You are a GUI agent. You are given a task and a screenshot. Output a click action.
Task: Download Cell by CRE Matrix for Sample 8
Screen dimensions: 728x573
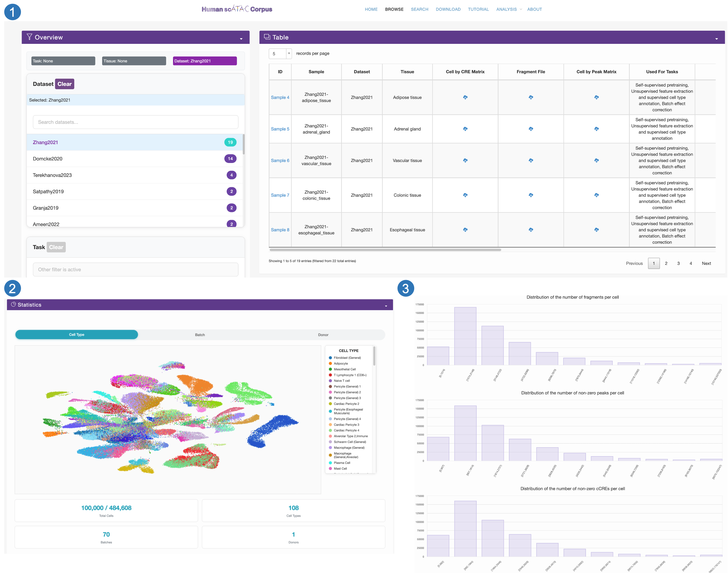click(x=465, y=230)
